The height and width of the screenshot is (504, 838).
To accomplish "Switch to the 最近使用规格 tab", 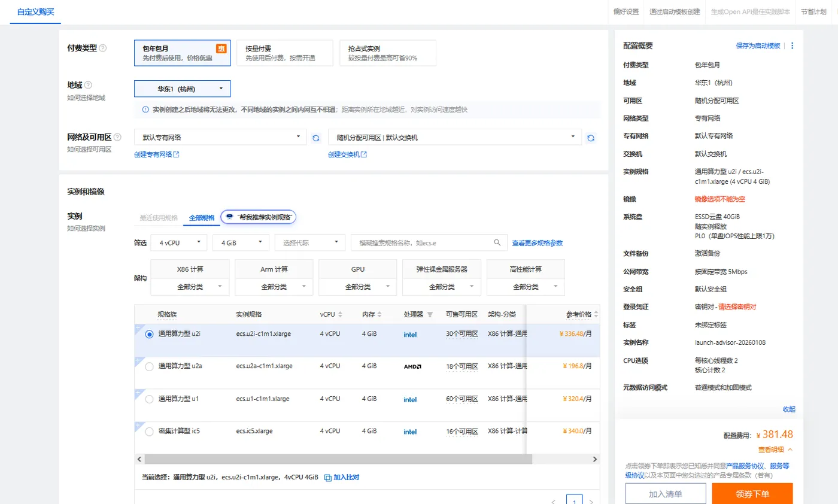I will pos(159,217).
